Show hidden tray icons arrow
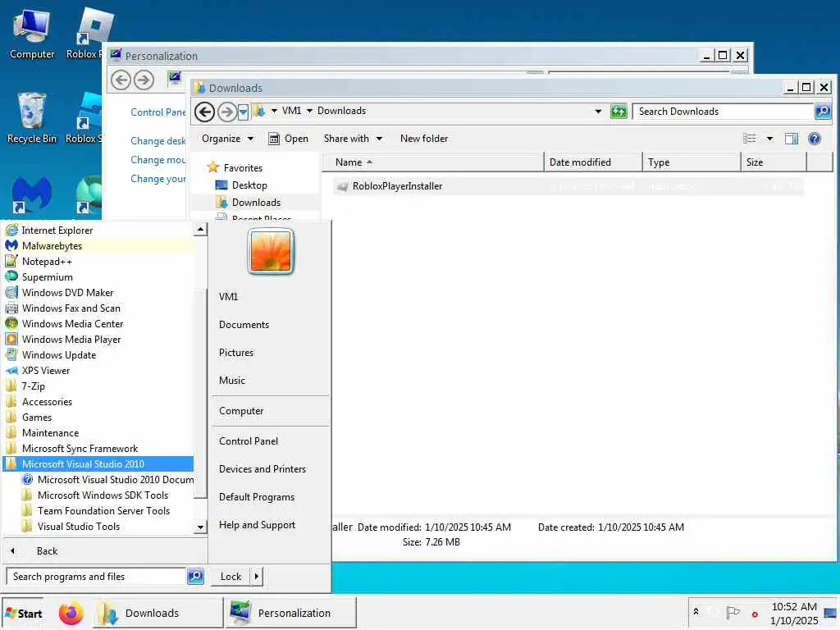Image resolution: width=840 pixels, height=630 pixels. pyautogui.click(x=696, y=611)
